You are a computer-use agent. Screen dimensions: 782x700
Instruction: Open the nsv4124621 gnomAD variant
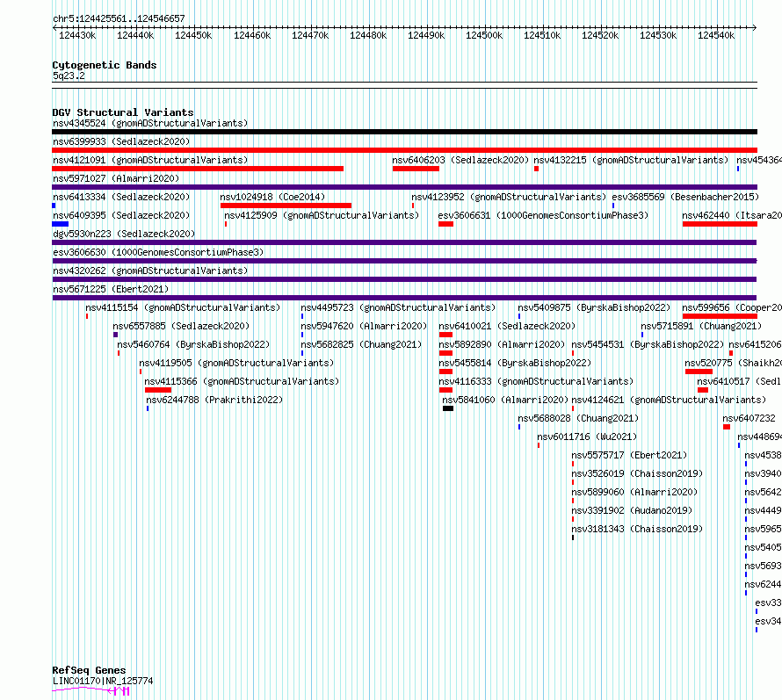pos(669,400)
